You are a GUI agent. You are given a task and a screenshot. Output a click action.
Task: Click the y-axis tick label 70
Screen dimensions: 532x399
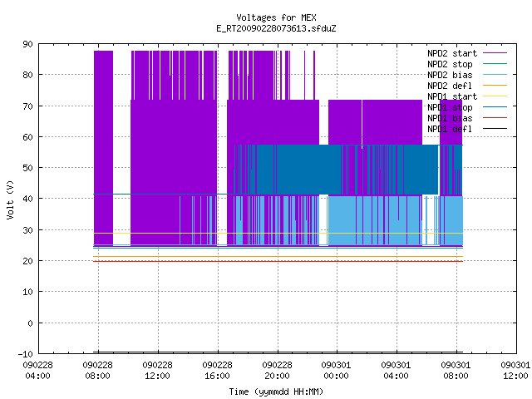[x=27, y=106]
